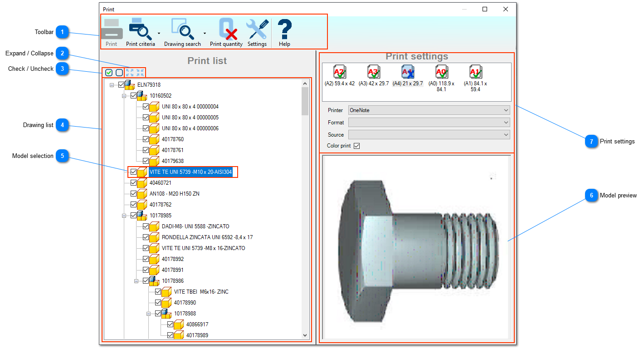This screenshot has height=349, width=644.
Task: Click the Uncheck all icon
Action: [119, 73]
